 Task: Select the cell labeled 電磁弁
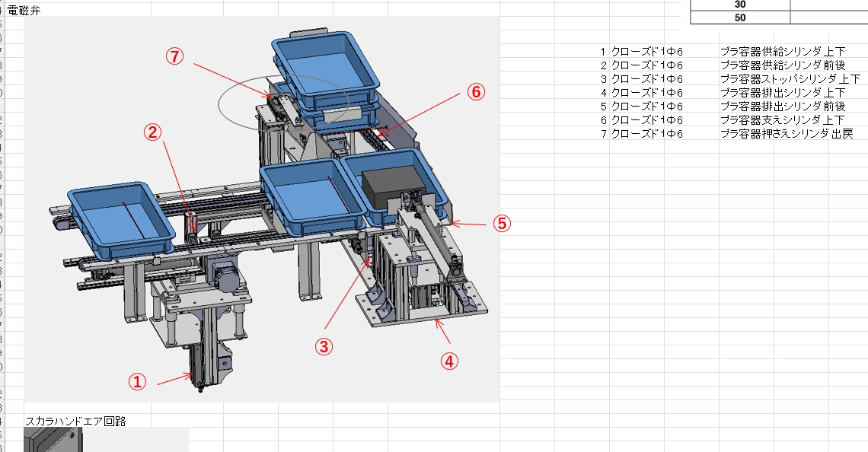[29, 10]
